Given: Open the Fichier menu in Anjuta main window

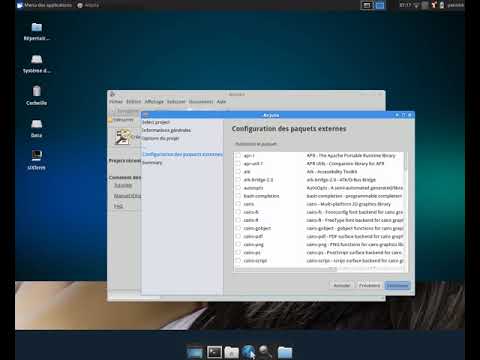Looking at the screenshot, I should point(116,102).
